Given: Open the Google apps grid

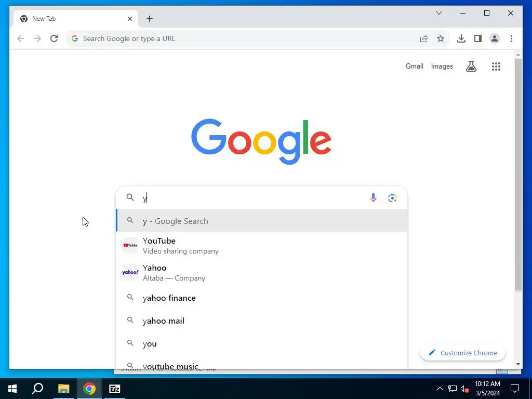Looking at the screenshot, I should [496, 66].
